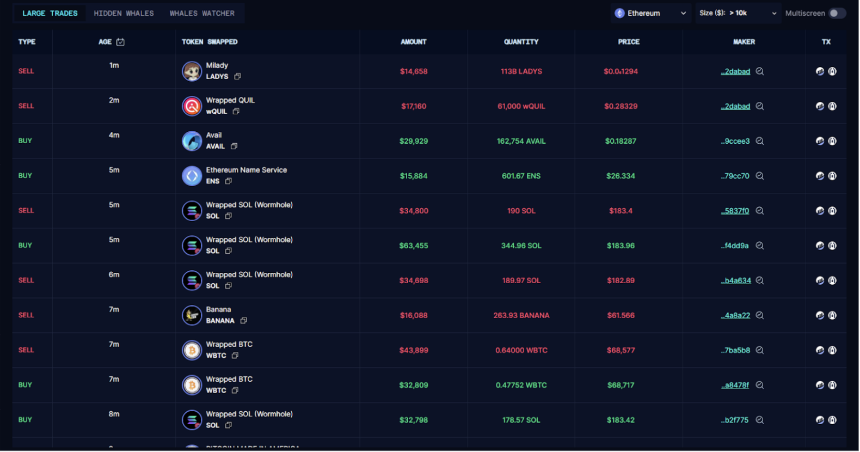Click the 263.93 BANANA quantity
Viewport: 860px width, 452px height.
click(521, 315)
